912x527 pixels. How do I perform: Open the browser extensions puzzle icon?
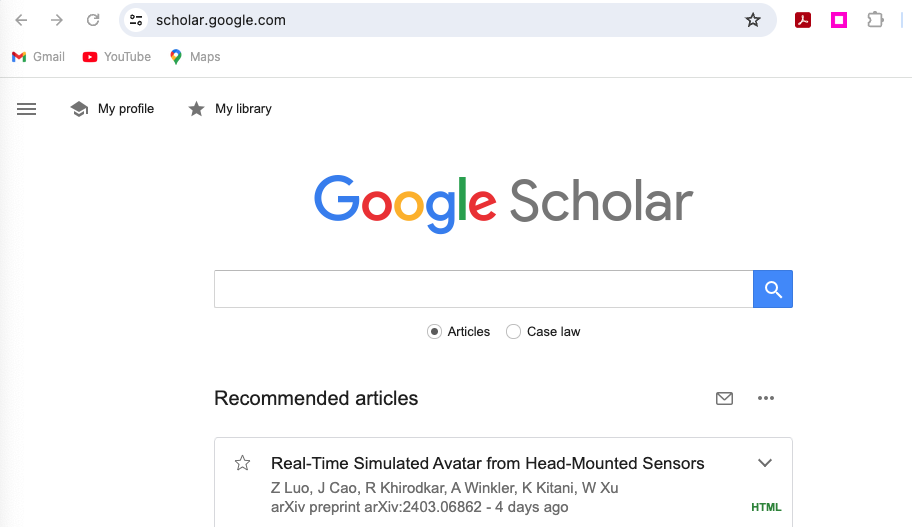point(875,20)
